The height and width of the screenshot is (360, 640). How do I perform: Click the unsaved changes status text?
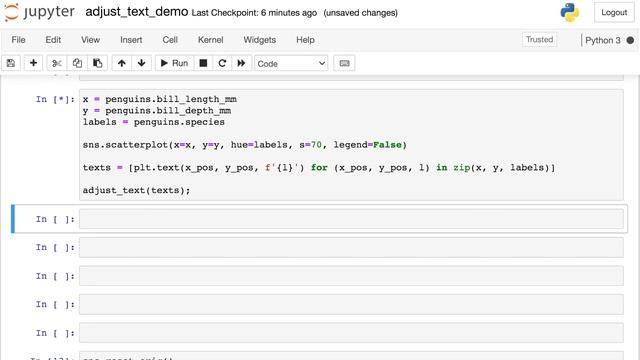pos(360,13)
